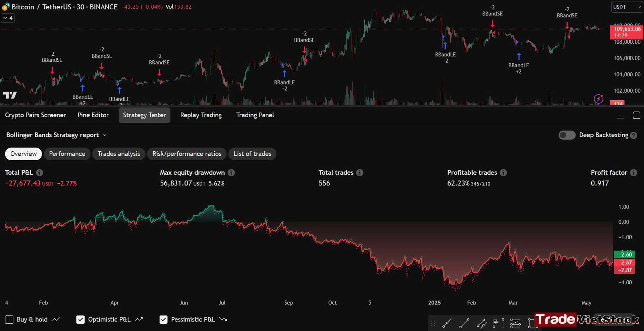Uncheck Optimistic P&L checkbox
Viewport: 644px width, 331px height.
(80, 320)
